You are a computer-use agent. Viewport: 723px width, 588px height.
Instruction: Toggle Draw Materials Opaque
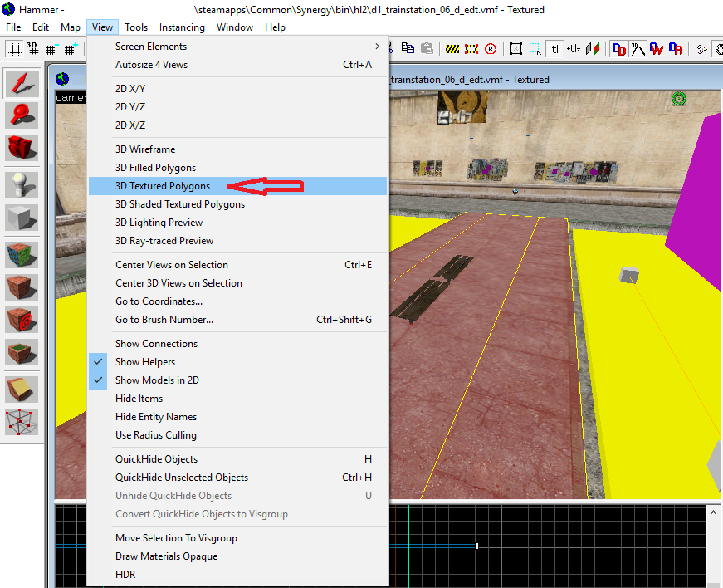click(238, 556)
